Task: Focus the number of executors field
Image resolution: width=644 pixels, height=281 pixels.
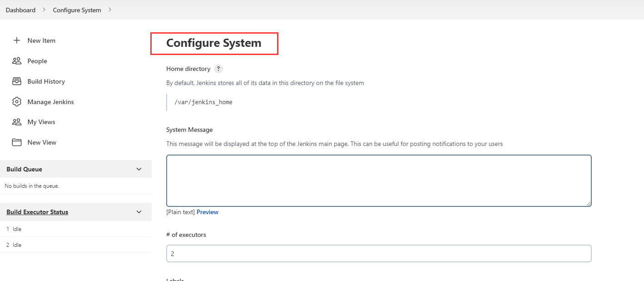Action: (379, 254)
